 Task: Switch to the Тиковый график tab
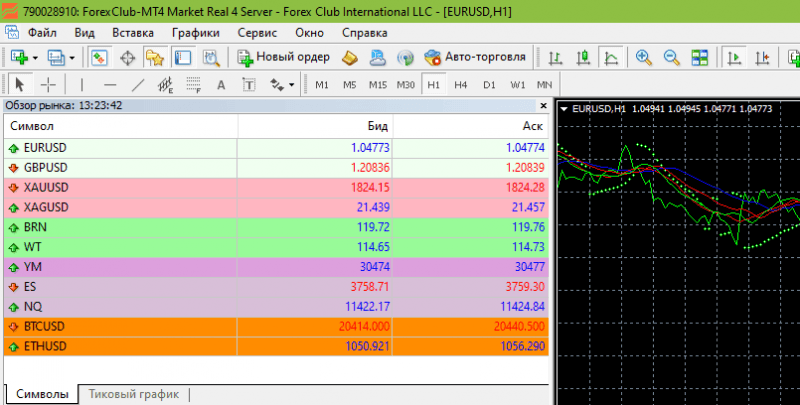[134, 394]
